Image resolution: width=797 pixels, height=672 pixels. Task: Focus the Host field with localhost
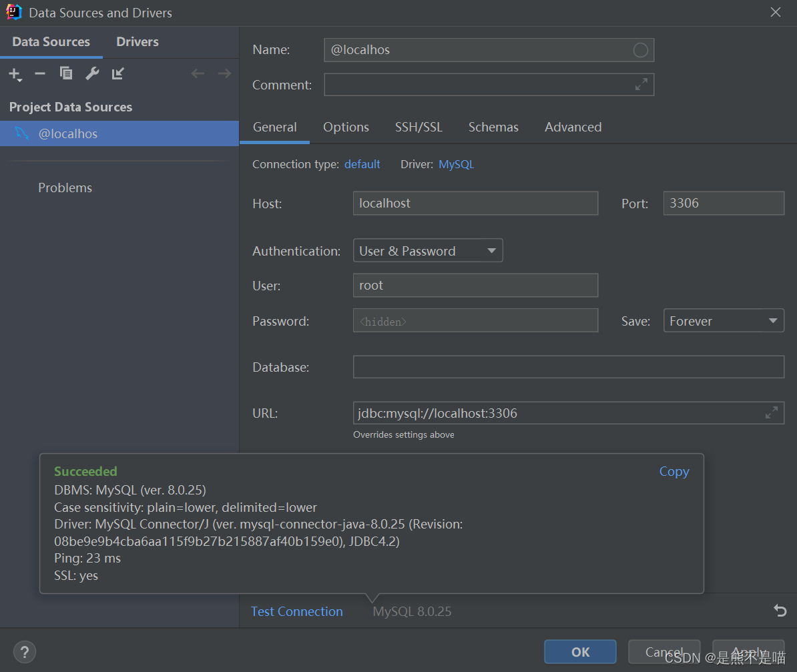pos(475,203)
